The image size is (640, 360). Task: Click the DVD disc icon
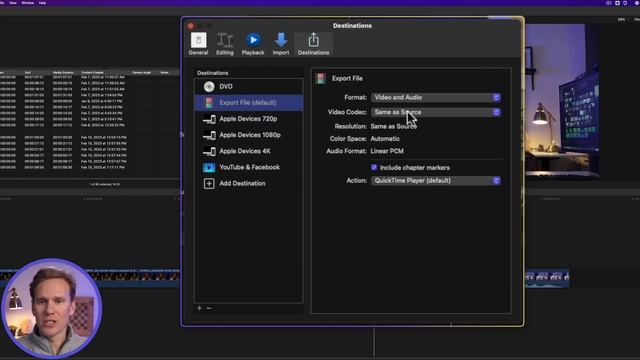[209, 87]
